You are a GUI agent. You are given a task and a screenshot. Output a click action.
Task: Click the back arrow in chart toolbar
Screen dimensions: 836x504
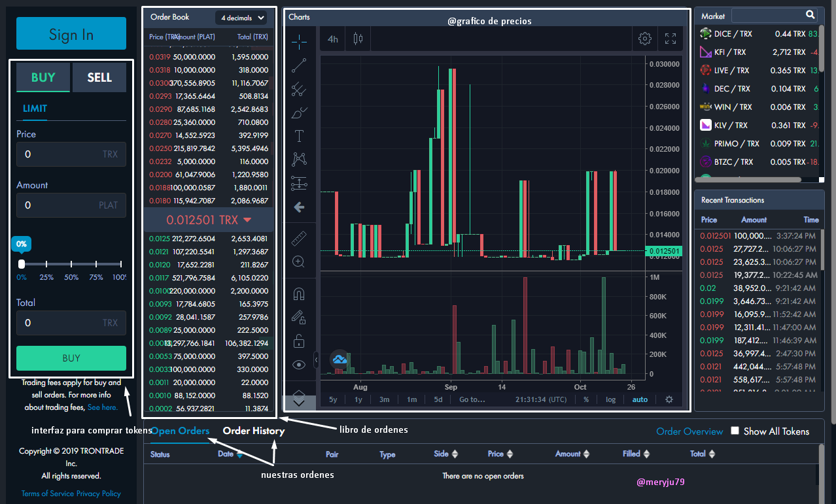point(299,207)
